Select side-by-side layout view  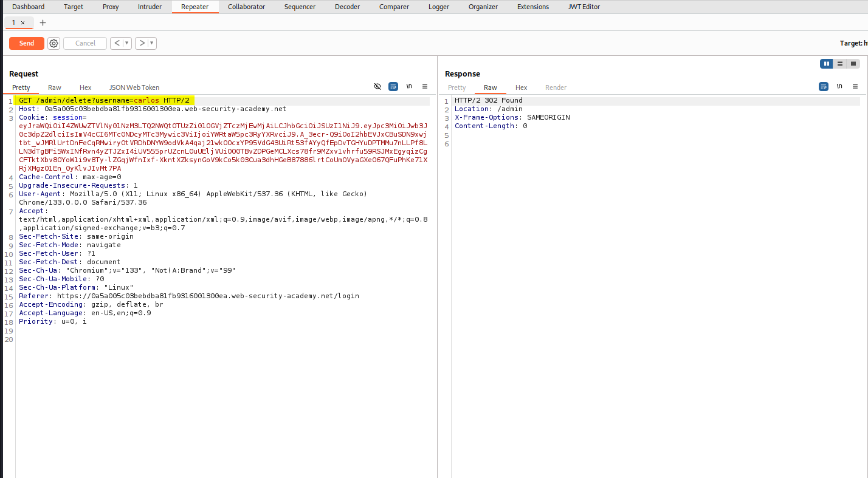(x=826, y=64)
